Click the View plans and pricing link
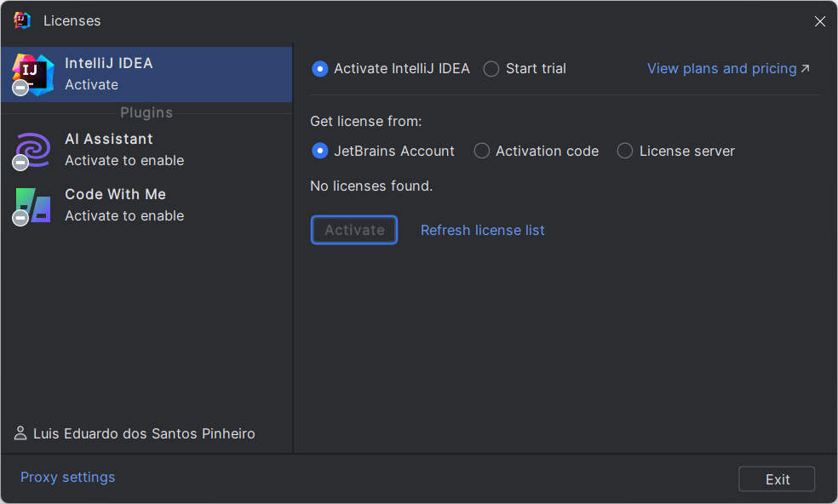Viewport: 838px width, 504px height. [721, 68]
